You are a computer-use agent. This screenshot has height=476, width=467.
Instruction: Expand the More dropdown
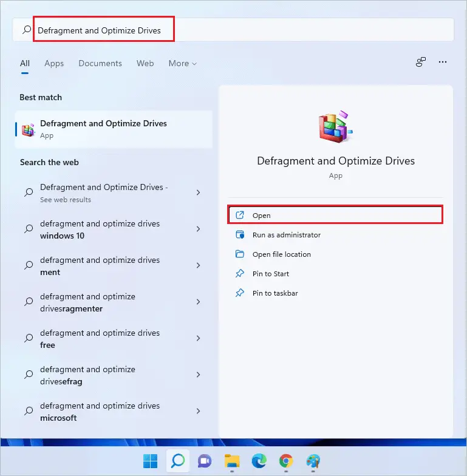(182, 63)
